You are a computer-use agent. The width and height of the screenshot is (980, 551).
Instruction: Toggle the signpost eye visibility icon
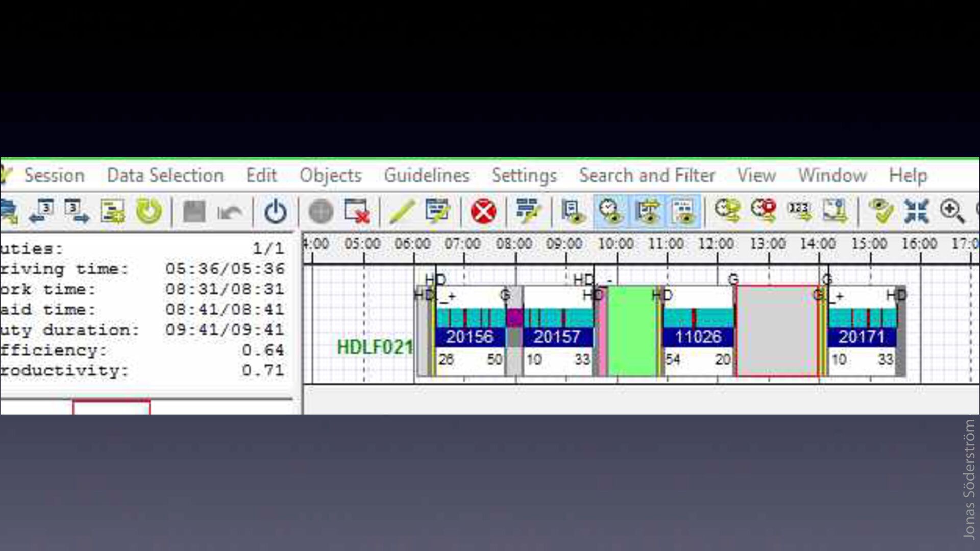(x=647, y=211)
